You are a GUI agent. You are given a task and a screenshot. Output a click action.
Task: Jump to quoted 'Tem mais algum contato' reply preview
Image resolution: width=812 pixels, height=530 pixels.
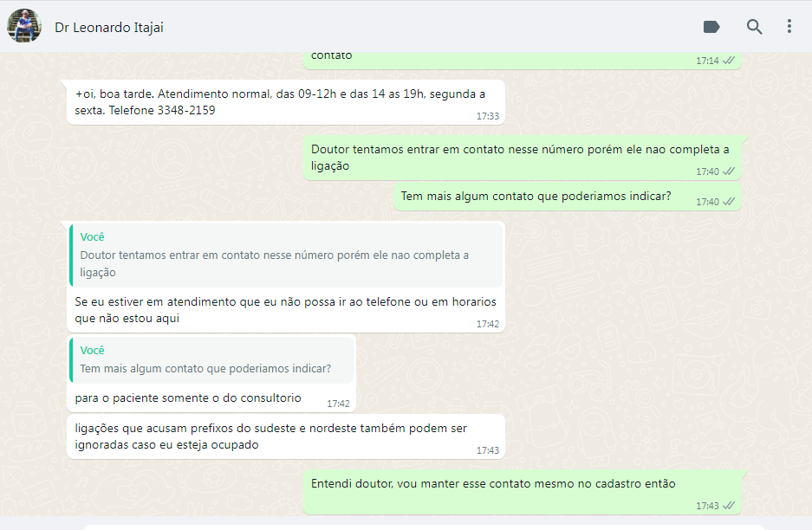point(211,359)
